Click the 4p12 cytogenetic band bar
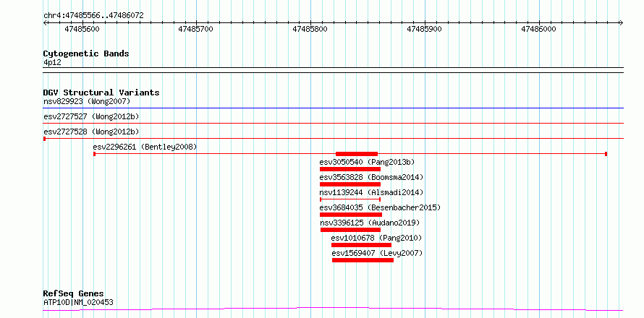The height and width of the screenshot is (318, 644). 333,70
